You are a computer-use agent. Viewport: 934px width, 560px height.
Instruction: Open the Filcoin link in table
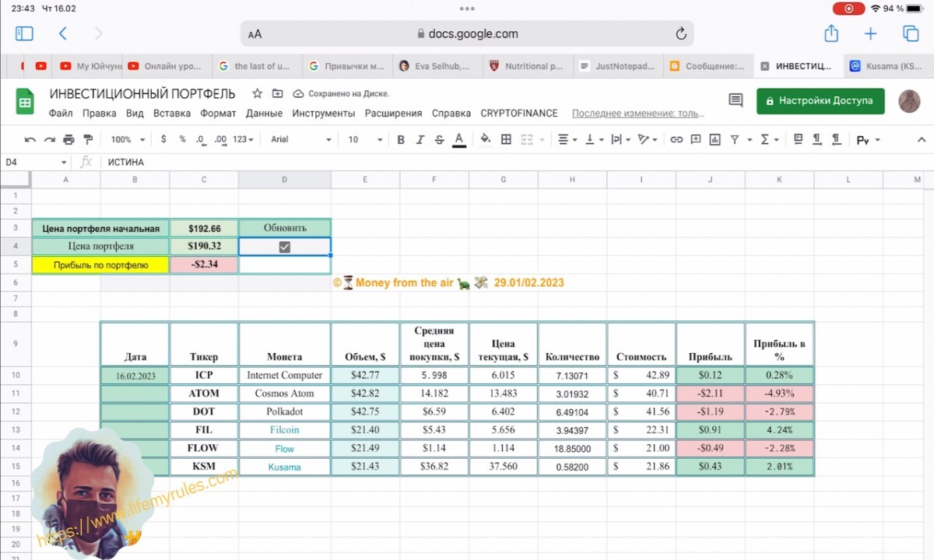tap(284, 430)
